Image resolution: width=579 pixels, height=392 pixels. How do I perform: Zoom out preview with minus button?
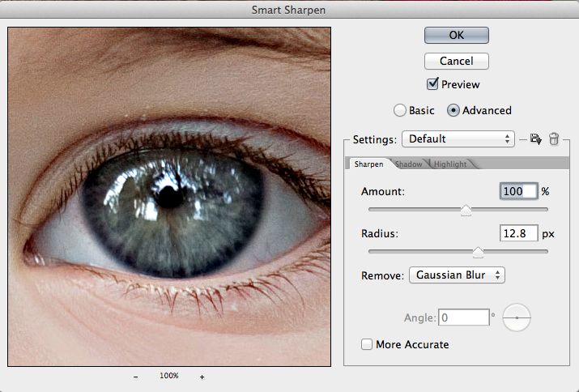(136, 377)
